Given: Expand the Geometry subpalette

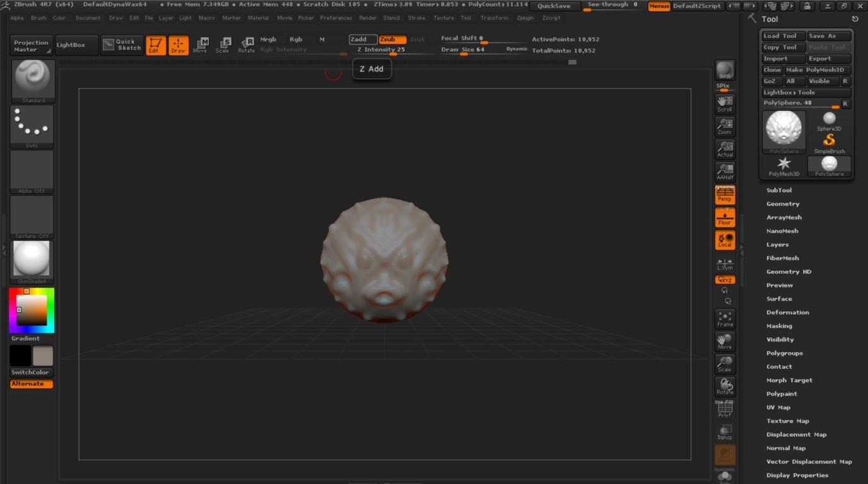Looking at the screenshot, I should coord(783,204).
